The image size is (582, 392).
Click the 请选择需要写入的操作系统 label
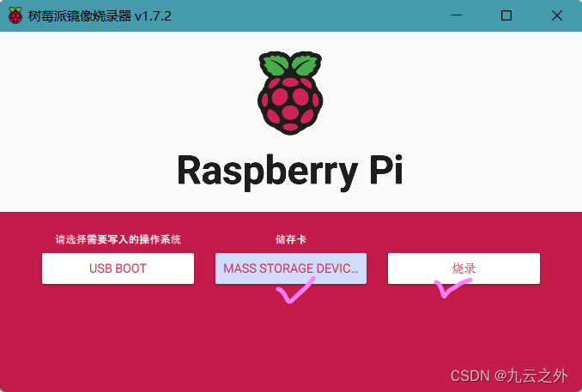(118, 239)
